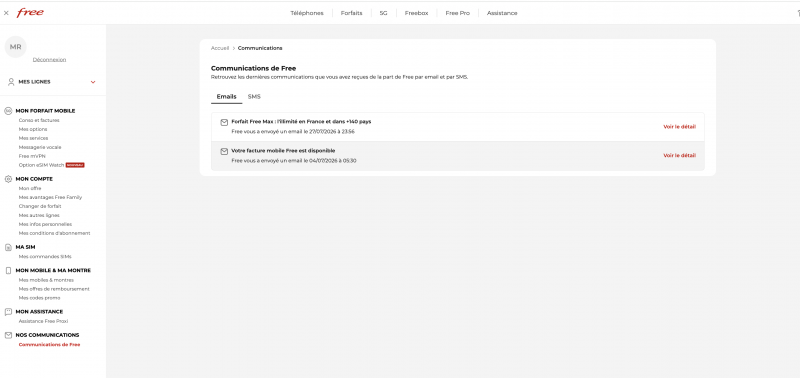Open Mes avantages Free Family

50,197
